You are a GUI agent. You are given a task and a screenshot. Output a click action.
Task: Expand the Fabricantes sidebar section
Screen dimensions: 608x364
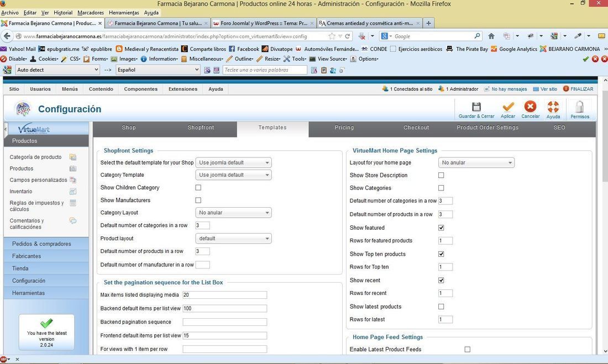pos(46,256)
